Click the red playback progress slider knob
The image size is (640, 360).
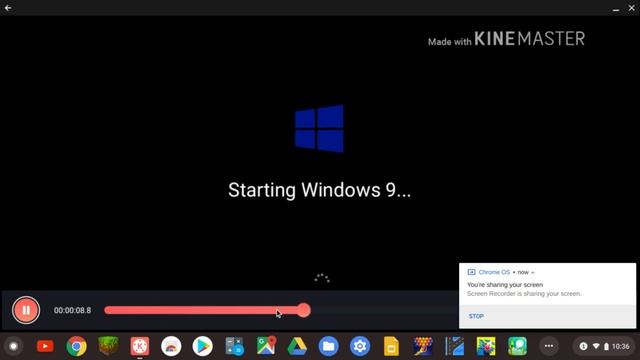(x=303, y=310)
